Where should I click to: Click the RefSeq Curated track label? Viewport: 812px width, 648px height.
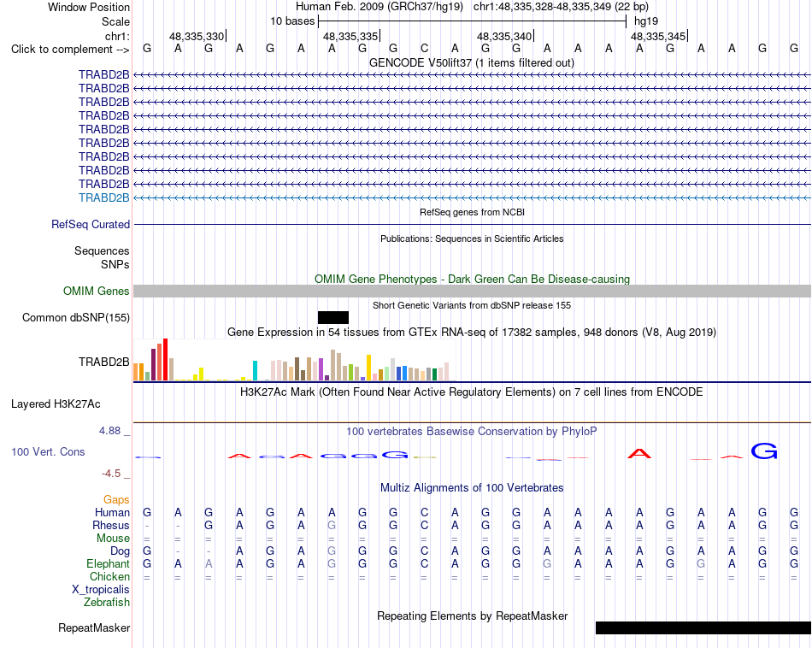tap(90, 224)
